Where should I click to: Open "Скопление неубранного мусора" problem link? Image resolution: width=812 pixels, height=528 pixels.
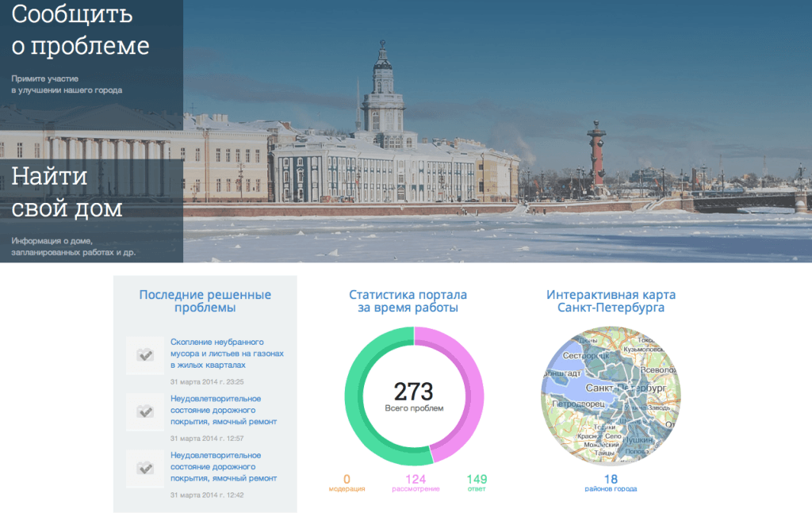(x=227, y=353)
